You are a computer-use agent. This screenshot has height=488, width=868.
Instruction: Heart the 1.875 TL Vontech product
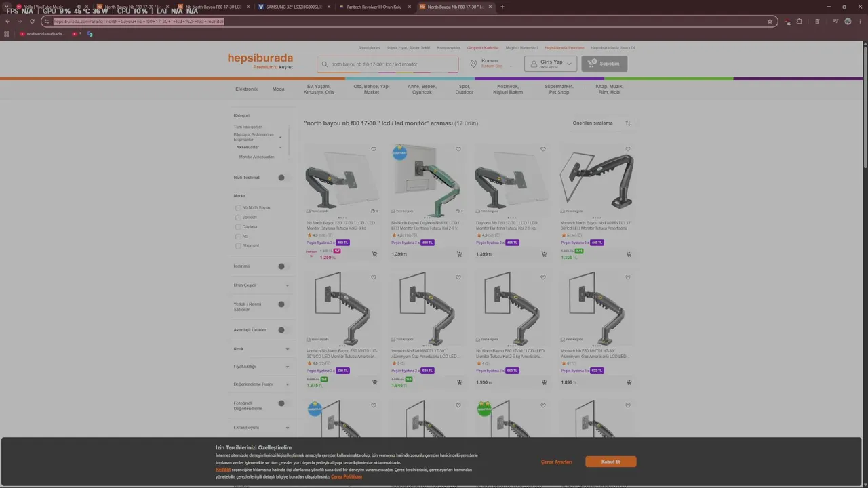[x=374, y=277]
